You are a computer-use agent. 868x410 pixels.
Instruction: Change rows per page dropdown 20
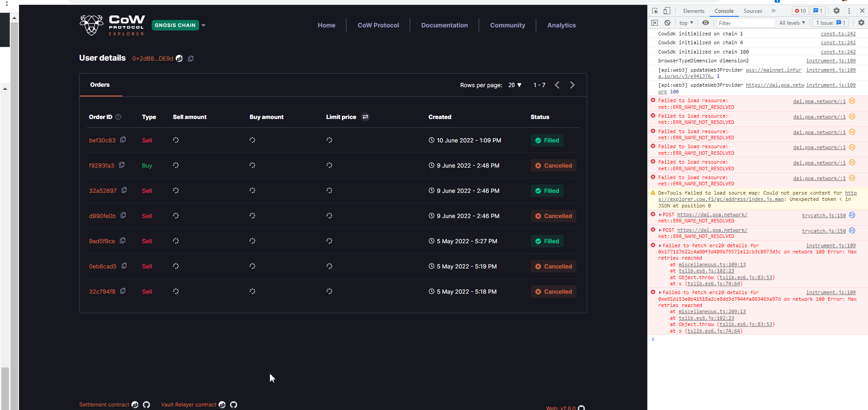click(x=515, y=85)
